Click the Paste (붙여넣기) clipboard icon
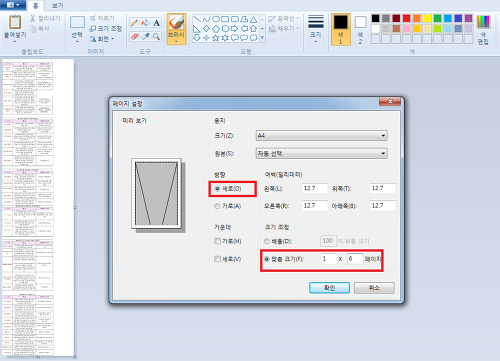 tap(15, 23)
